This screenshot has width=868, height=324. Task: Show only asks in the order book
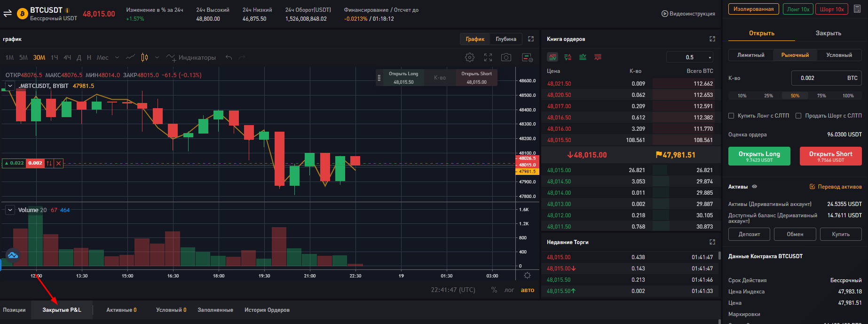(x=598, y=57)
